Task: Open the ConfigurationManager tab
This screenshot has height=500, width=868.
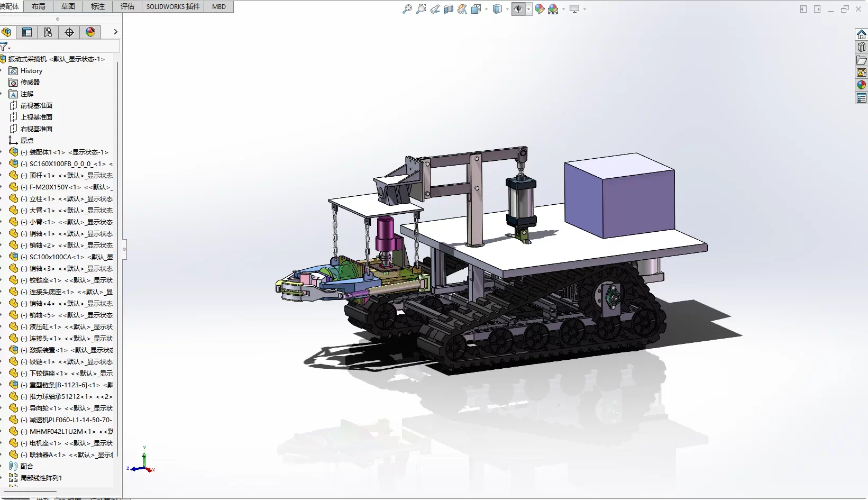Action: tap(48, 32)
